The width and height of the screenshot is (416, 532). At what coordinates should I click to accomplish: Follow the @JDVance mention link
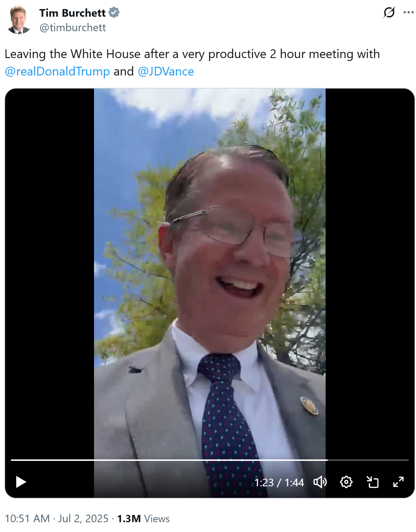166,71
